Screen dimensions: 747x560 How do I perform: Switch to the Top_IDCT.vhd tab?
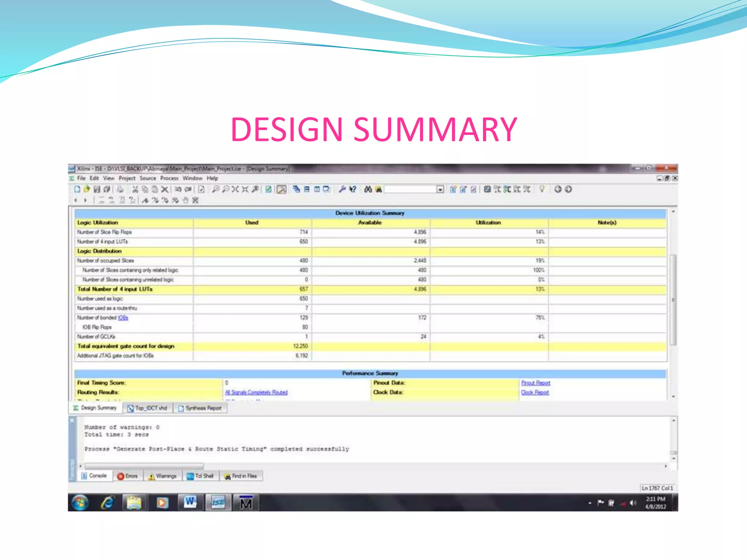pyautogui.click(x=147, y=408)
